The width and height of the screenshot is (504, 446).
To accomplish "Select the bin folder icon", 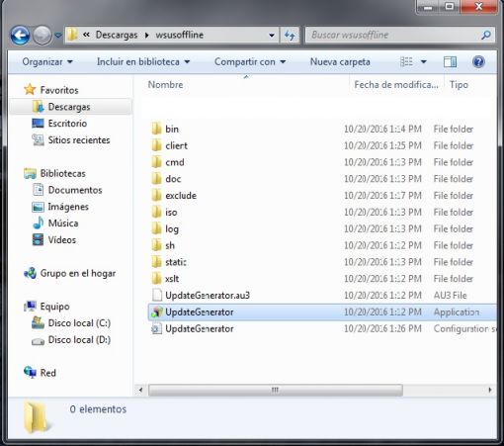I will coord(156,129).
